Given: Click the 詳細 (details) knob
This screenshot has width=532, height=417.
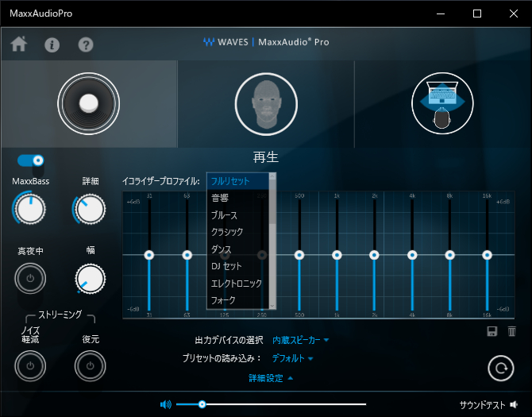Looking at the screenshot, I should (90, 209).
